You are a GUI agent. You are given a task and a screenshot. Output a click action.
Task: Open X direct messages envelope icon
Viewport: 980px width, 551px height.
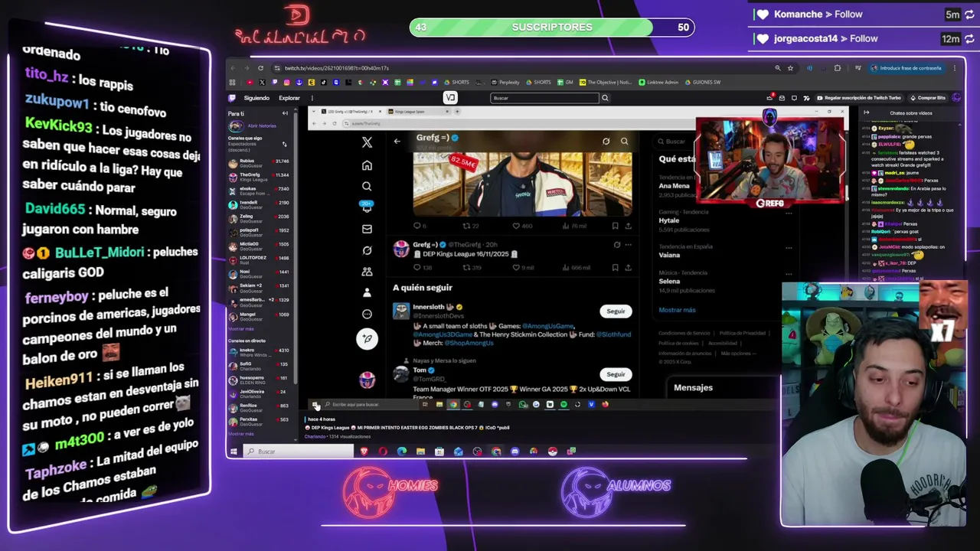click(x=367, y=229)
